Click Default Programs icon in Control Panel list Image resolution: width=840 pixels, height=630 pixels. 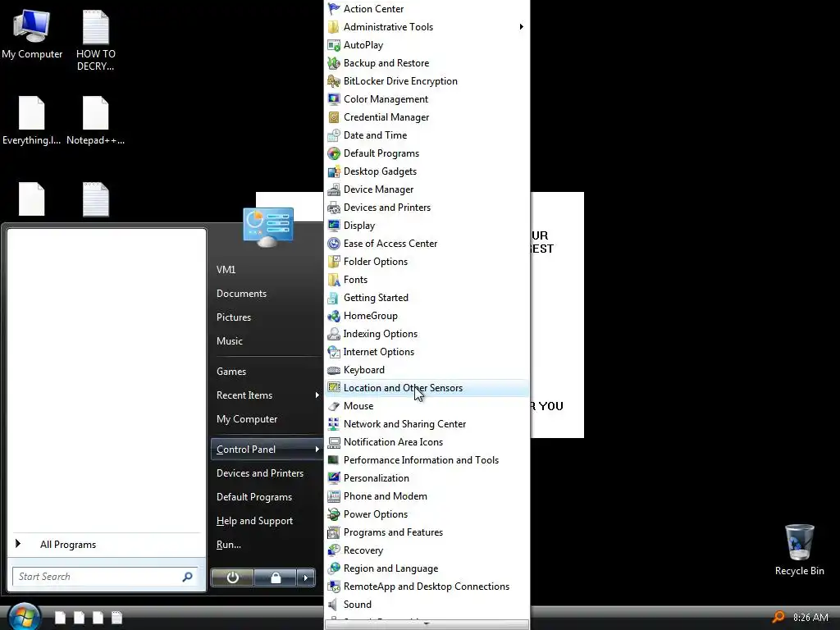(334, 153)
